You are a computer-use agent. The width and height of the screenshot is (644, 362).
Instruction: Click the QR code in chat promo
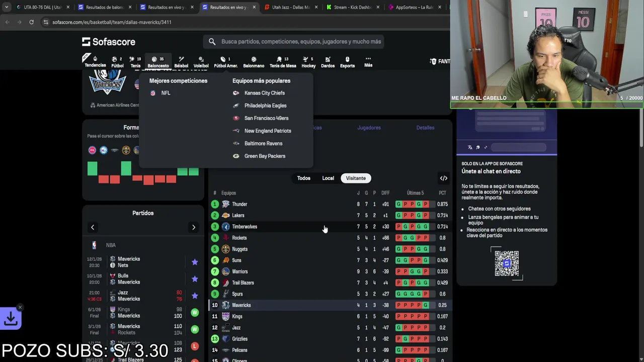click(507, 263)
